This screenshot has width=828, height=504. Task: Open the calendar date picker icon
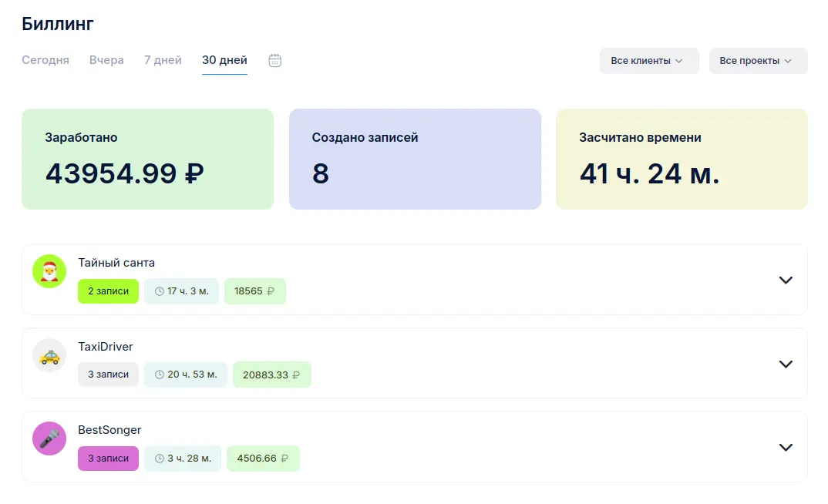[275, 61]
